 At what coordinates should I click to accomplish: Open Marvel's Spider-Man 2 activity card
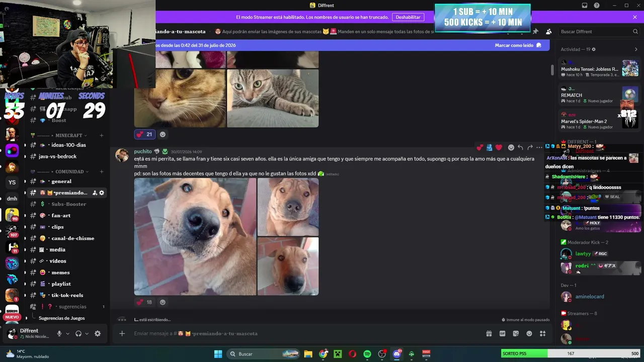[x=600, y=121]
